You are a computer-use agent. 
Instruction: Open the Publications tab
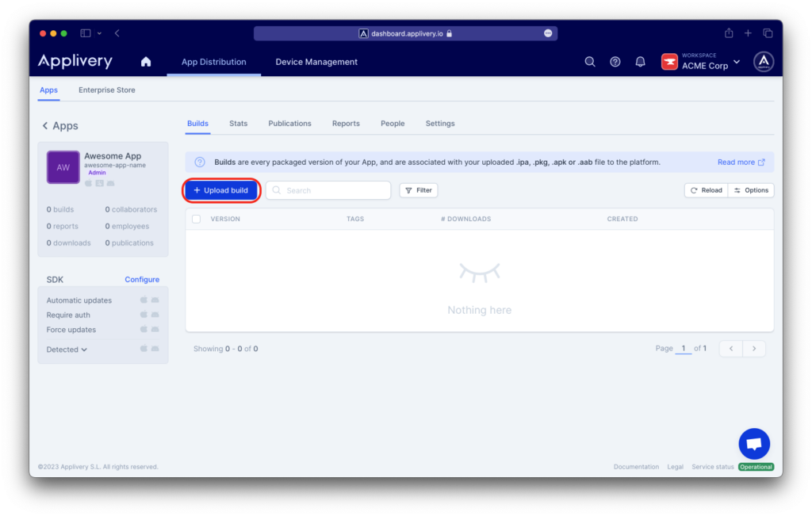[x=289, y=123]
